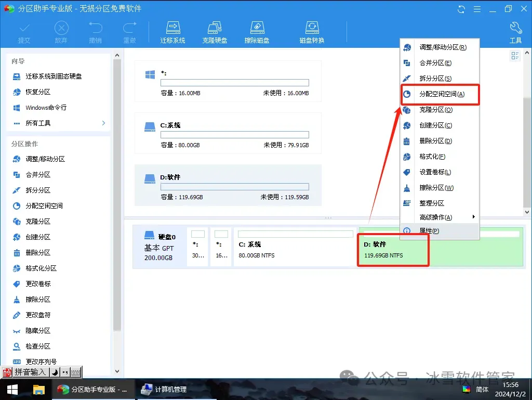
Task: Select the C:系统 partition card
Action: point(228,134)
